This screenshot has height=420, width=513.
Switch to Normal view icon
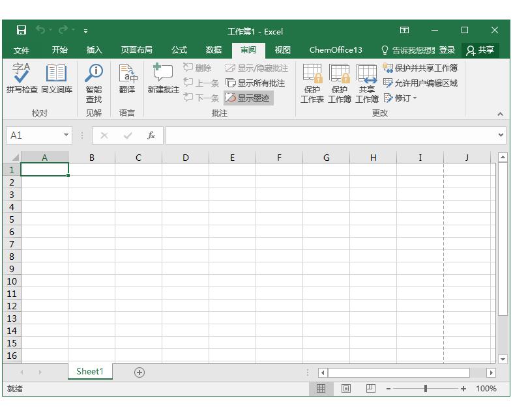[321, 388]
